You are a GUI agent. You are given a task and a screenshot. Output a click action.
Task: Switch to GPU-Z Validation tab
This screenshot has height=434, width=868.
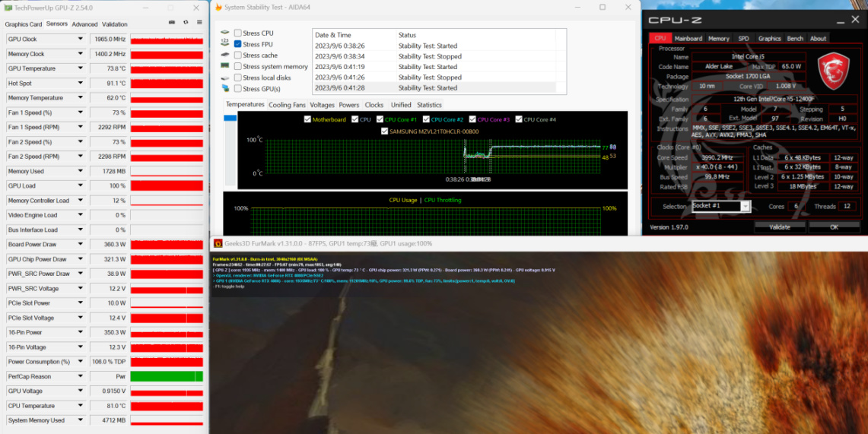coord(115,24)
